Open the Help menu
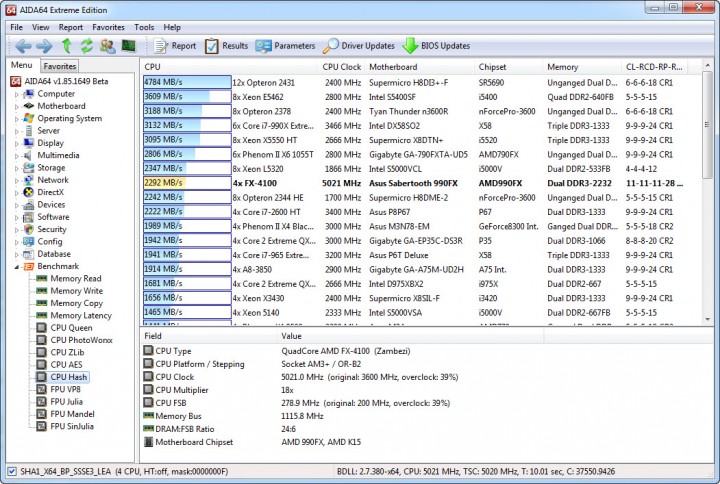Image resolution: width=720 pixels, height=484 pixels. coord(172,28)
